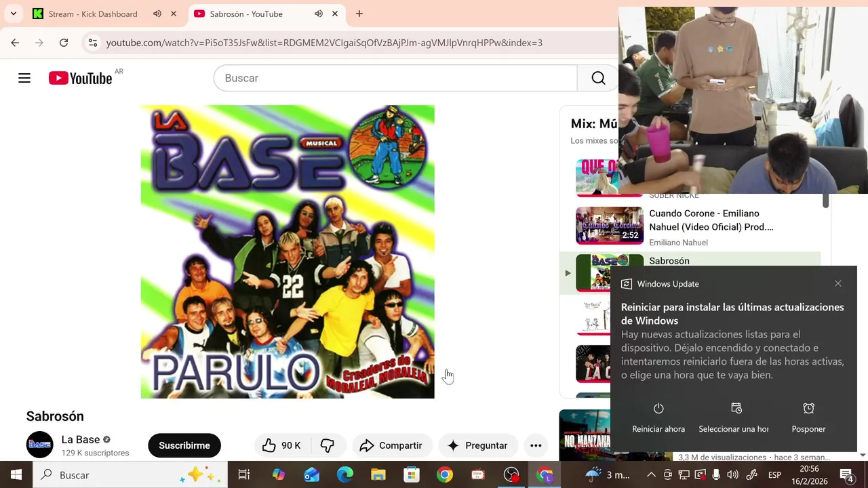Open the Windows Start menu
Viewport: 868px width, 488px height.
pyautogui.click(x=16, y=474)
